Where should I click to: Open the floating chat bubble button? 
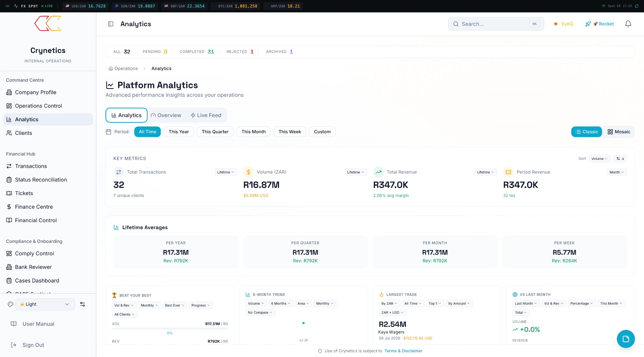(626, 339)
